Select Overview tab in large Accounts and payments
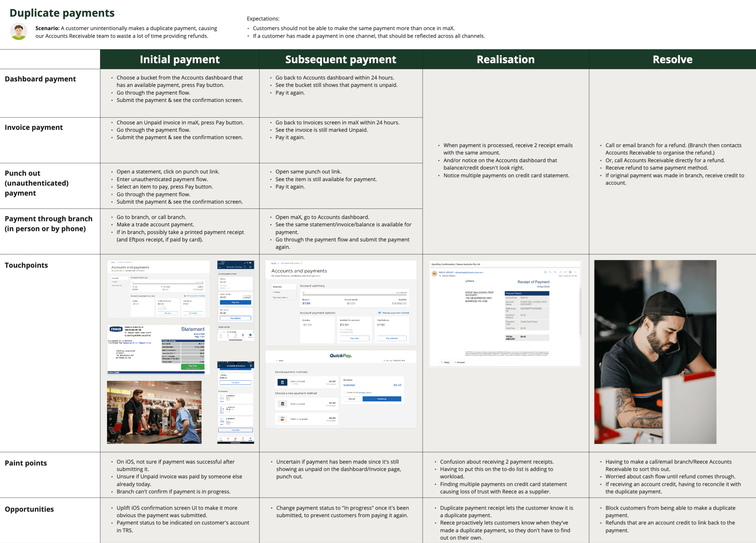Viewport: 756px width, 543px height. [x=277, y=287]
